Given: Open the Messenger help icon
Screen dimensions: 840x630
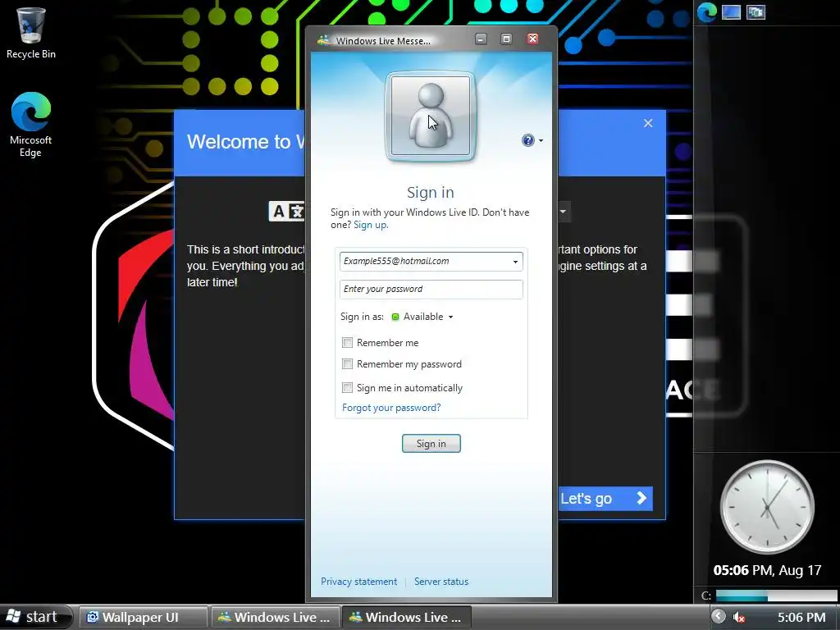Looking at the screenshot, I should click(527, 140).
